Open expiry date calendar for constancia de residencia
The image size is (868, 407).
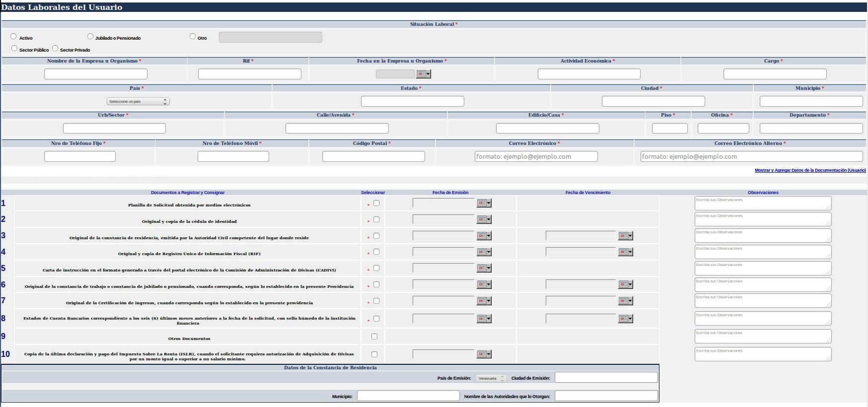point(626,236)
